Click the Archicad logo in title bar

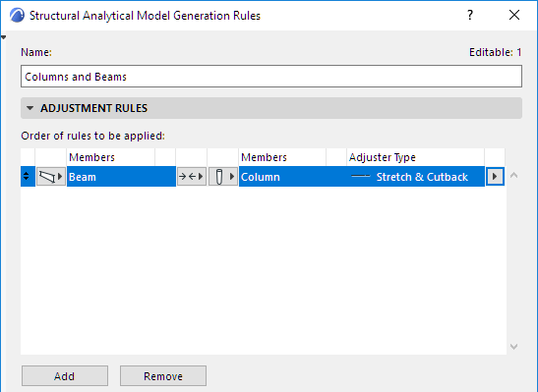[x=17, y=16]
